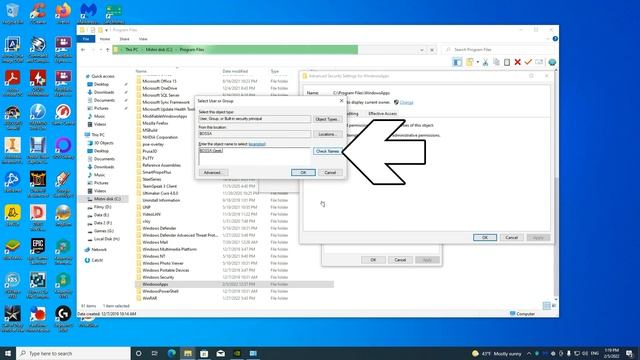Click the Locations button
Screen dimensions: 640x360
click(327, 134)
